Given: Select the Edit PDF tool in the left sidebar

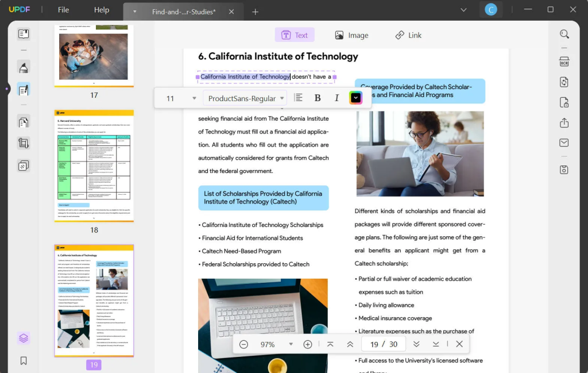Looking at the screenshot, I should click(x=24, y=89).
